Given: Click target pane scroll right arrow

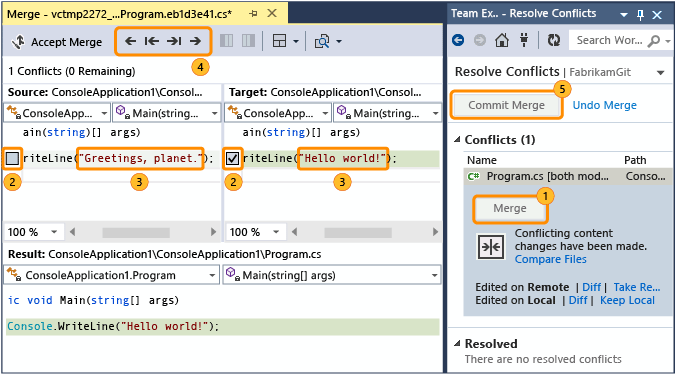Looking at the screenshot, I should [x=435, y=232].
